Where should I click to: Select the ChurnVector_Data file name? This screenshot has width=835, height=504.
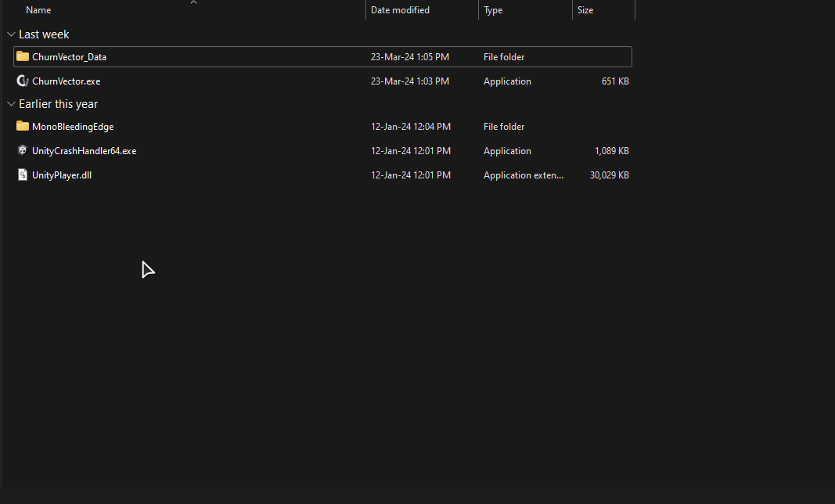(x=69, y=57)
